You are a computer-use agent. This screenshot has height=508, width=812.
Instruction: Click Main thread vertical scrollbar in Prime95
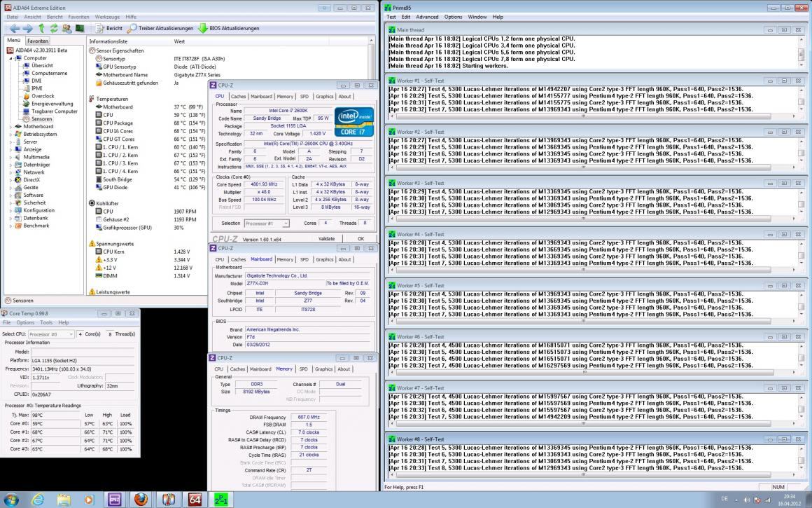tap(802, 52)
